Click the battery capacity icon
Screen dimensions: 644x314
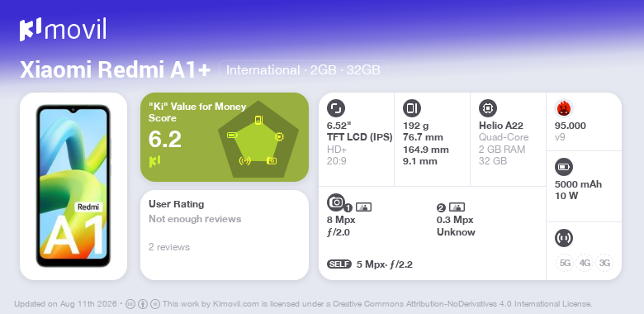pos(564,167)
